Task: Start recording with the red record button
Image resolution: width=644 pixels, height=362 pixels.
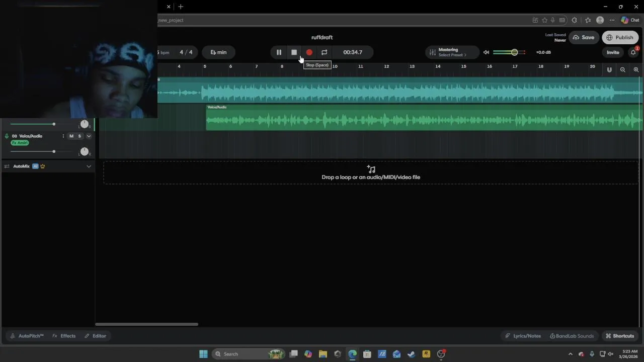Action: click(x=309, y=52)
